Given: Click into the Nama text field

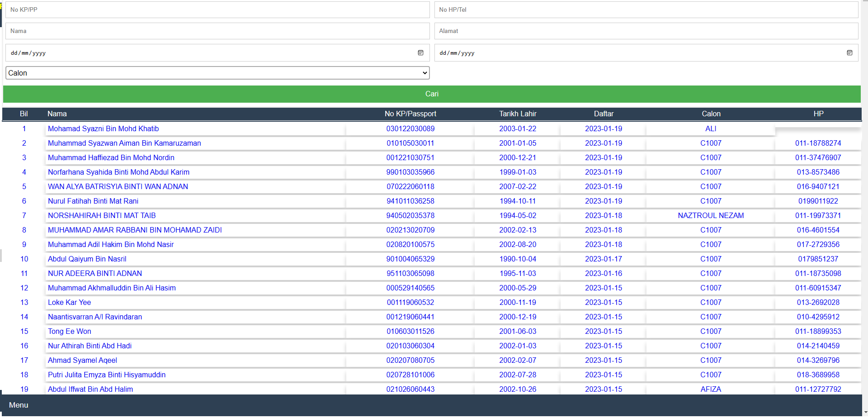Looking at the screenshot, I should pyautogui.click(x=217, y=31).
